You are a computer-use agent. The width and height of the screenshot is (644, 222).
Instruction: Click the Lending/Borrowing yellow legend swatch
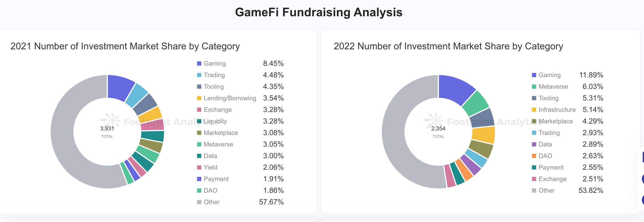[199, 98]
